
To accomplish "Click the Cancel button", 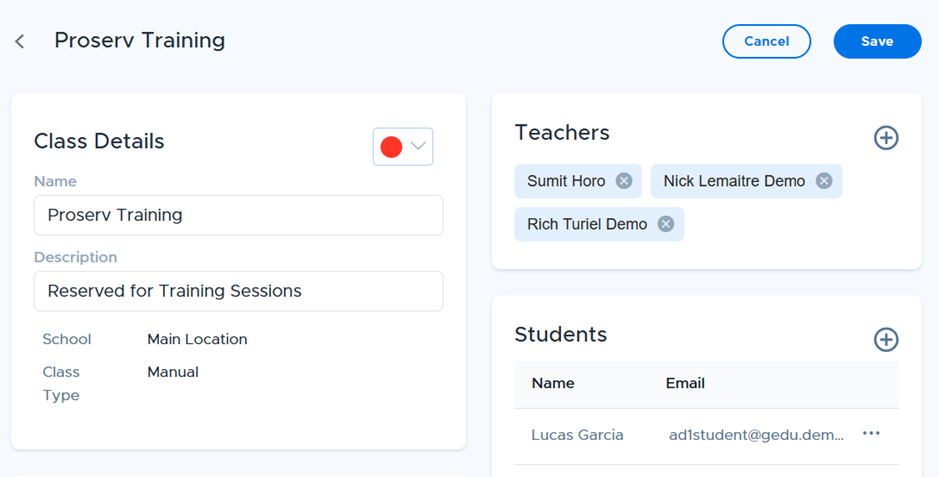I will tap(767, 41).
